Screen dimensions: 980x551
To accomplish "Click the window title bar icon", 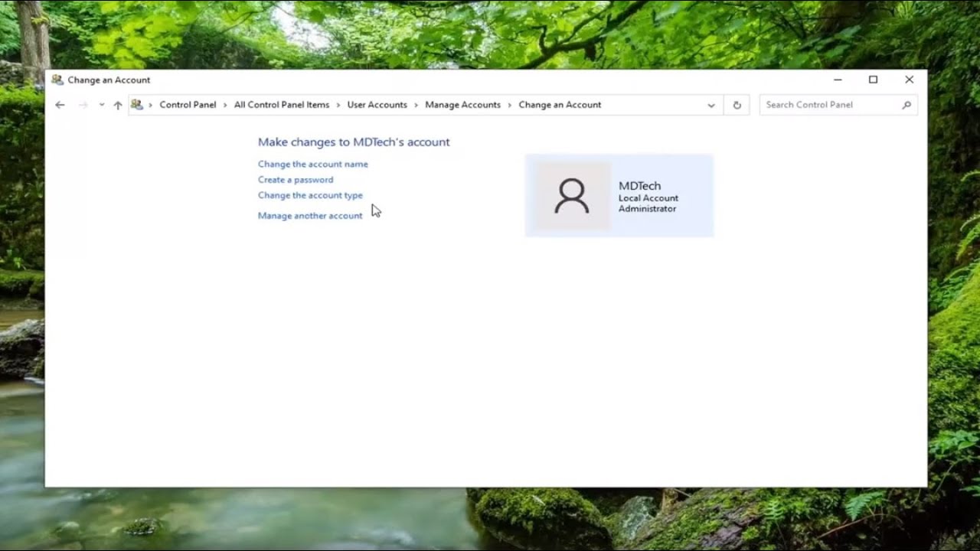I will [57, 80].
